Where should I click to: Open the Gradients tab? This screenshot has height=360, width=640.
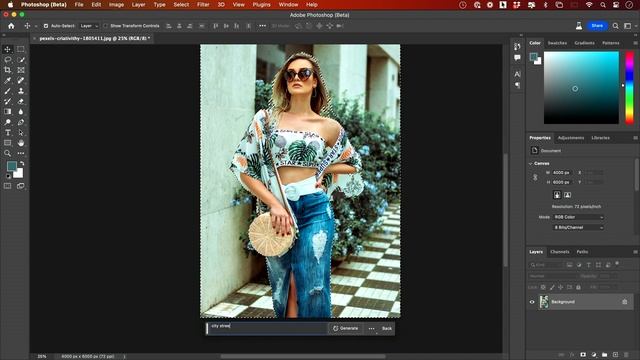coord(584,43)
